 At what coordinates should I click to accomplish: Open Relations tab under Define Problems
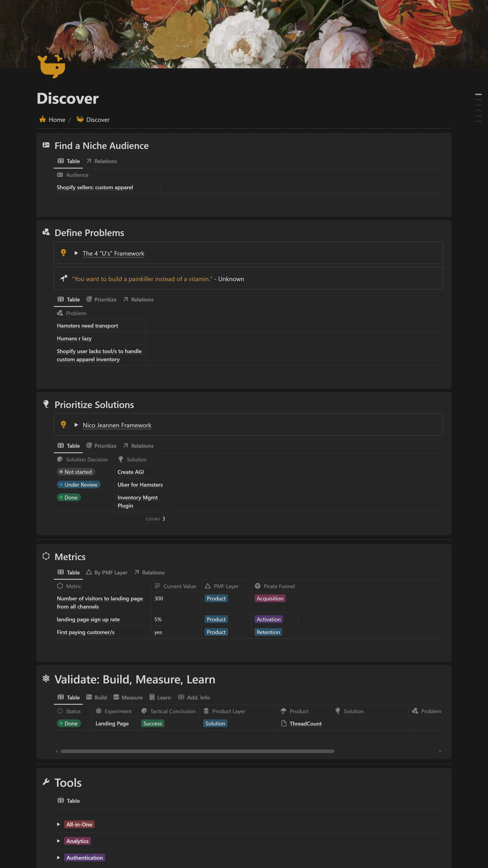pyautogui.click(x=138, y=299)
